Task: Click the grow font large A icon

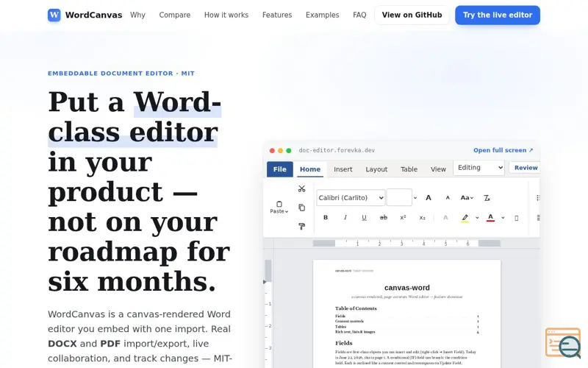Action: click(429, 198)
